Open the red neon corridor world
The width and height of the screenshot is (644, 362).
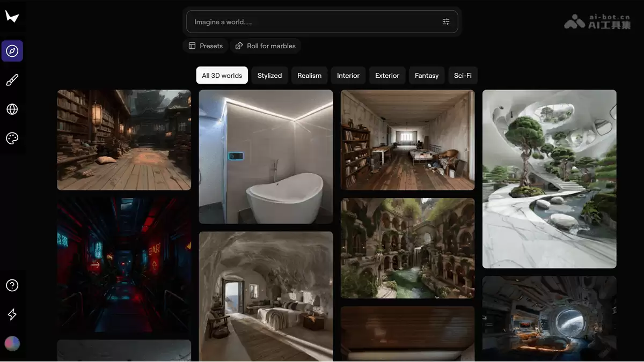(x=124, y=264)
